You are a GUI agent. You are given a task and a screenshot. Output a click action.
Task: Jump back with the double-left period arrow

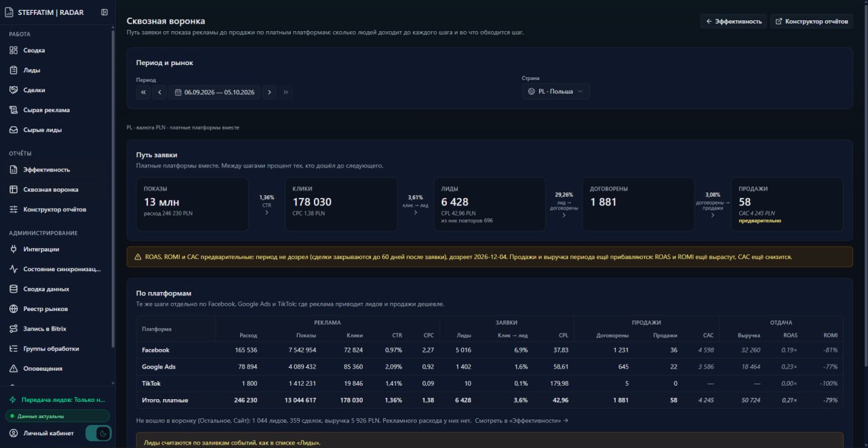(143, 92)
